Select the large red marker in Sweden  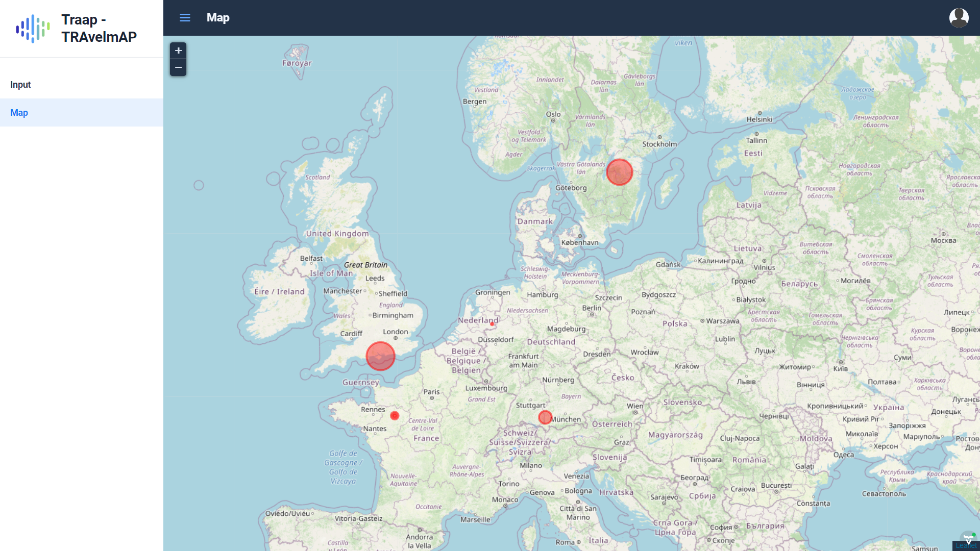pos(619,172)
